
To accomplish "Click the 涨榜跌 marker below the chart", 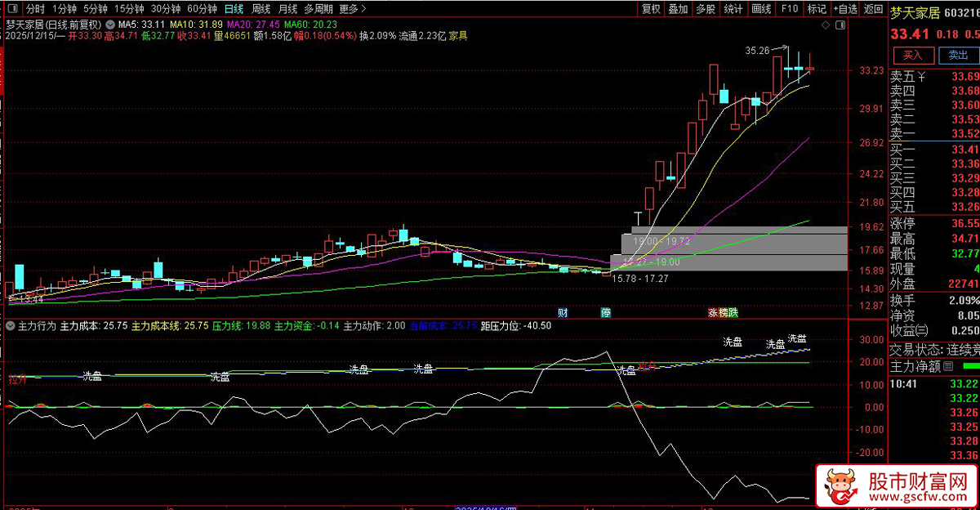I will (x=723, y=312).
